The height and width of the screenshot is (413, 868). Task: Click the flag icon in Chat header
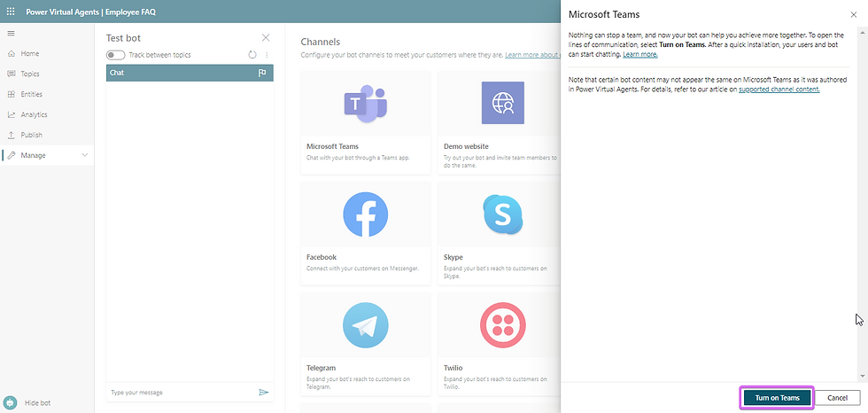tap(262, 73)
